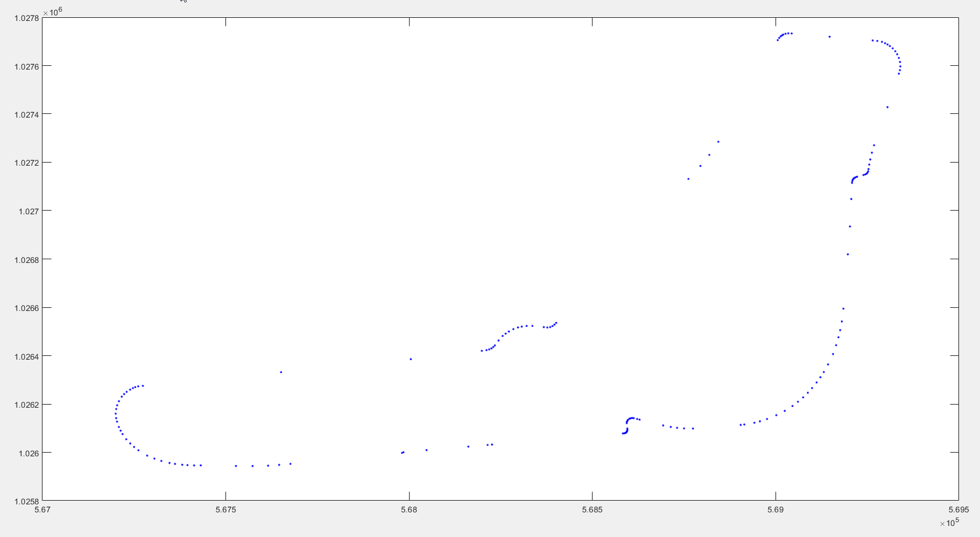Select the x-axis tick label 5.695
Viewport: 980px width, 537px height.
tap(958, 510)
